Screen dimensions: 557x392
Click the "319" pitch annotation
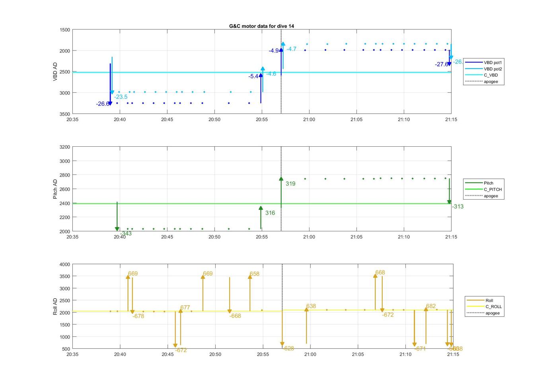(290, 184)
